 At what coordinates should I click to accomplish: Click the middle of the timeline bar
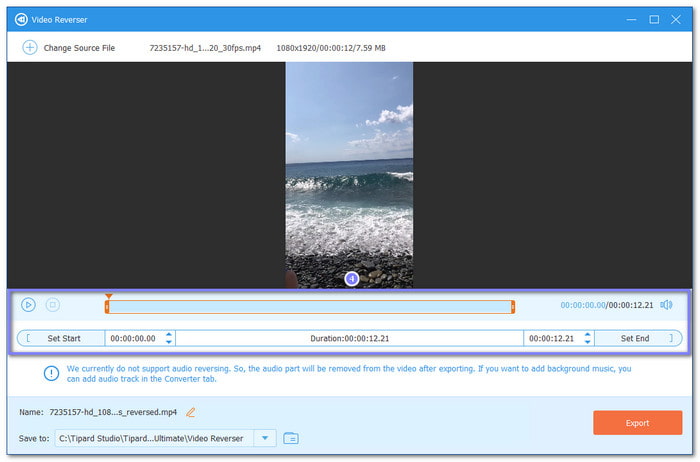[310, 306]
